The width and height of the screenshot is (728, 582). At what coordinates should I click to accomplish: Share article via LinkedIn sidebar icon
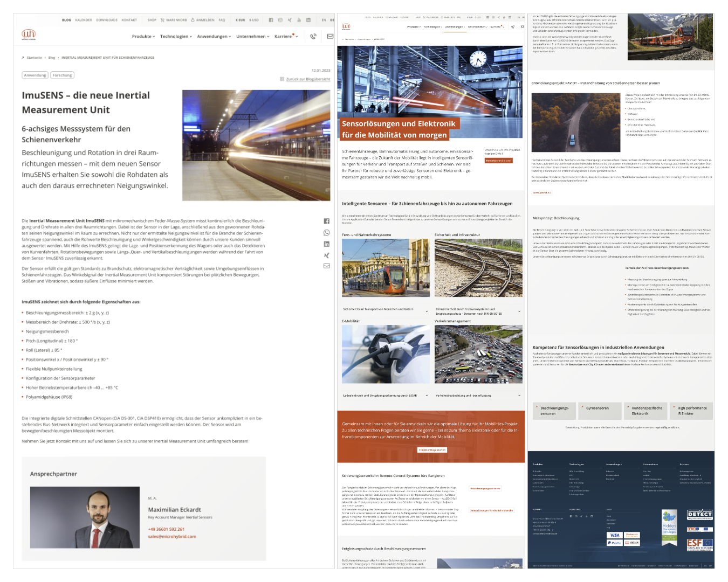coord(326,244)
